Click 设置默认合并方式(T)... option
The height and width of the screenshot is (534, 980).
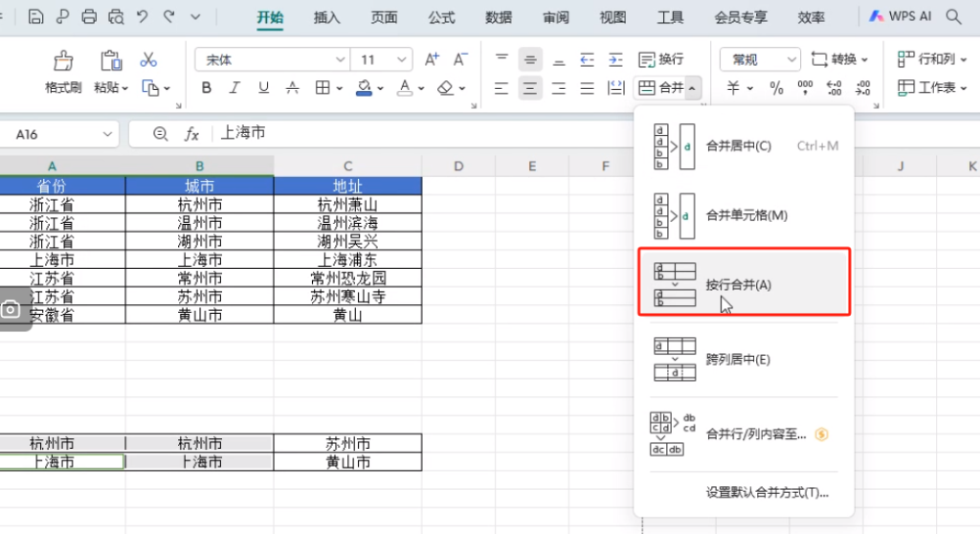click(x=767, y=493)
